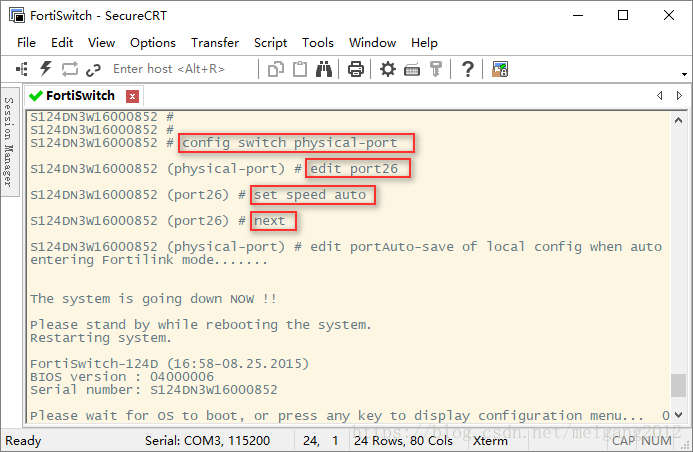Click 'Serial number: S124DN3W16000852' line

point(154,390)
